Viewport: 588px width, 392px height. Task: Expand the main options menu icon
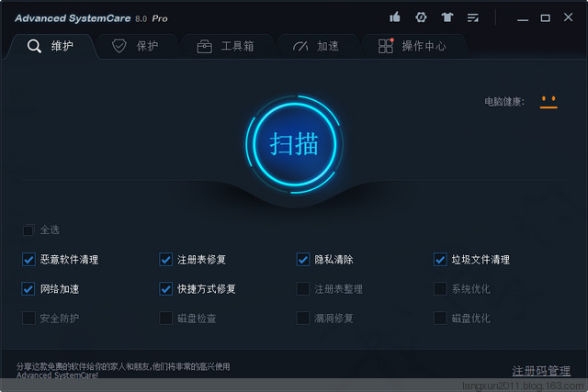473,17
